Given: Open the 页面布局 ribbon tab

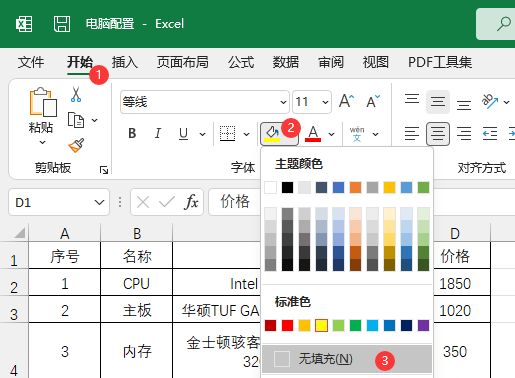Looking at the screenshot, I should point(183,62).
